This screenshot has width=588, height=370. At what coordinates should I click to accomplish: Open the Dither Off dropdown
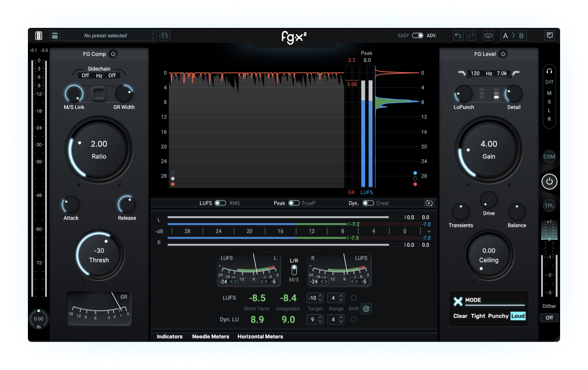click(x=549, y=318)
